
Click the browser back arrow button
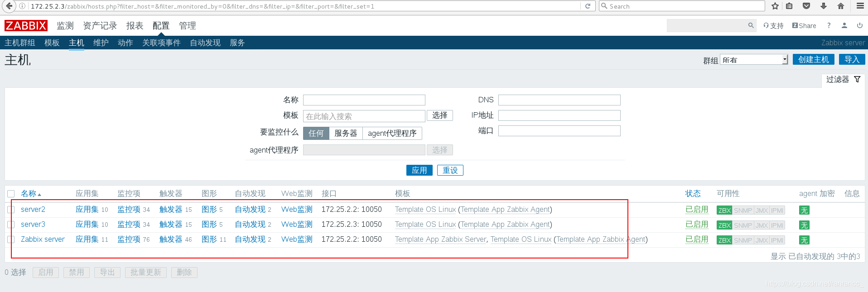(x=9, y=6)
